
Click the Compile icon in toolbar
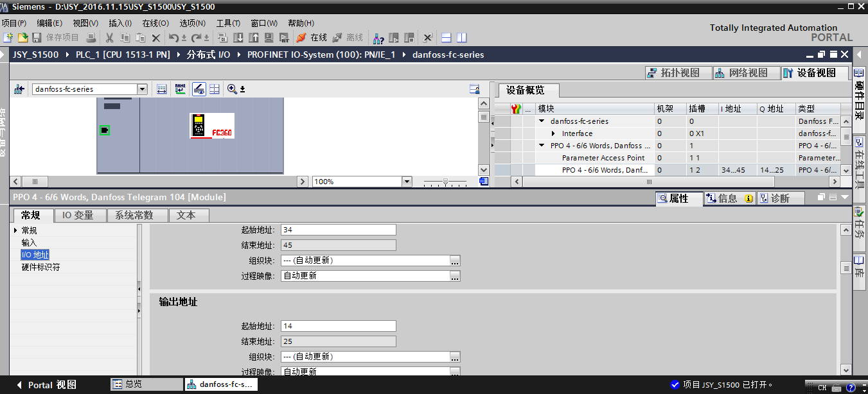[222, 38]
